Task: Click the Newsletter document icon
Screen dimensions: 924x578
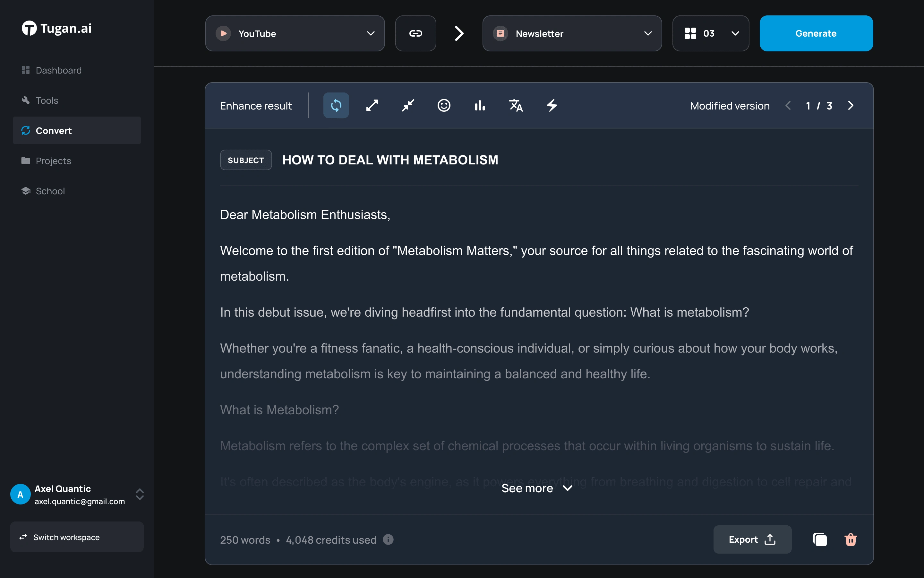Action: click(501, 34)
